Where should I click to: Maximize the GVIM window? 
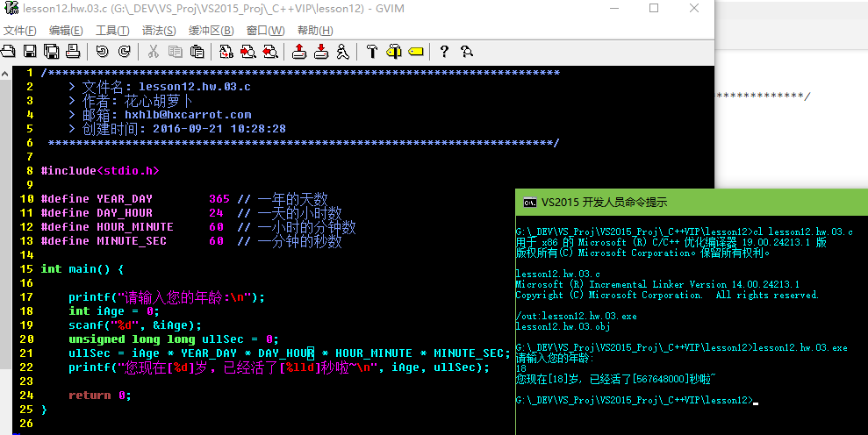point(653,9)
